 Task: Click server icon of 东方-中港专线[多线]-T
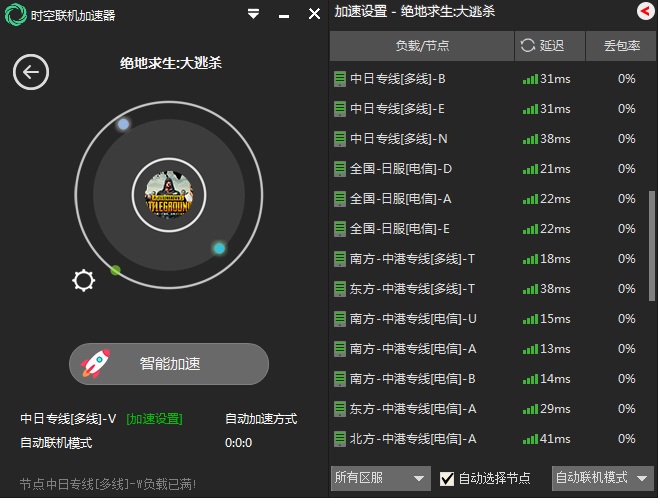click(339, 289)
